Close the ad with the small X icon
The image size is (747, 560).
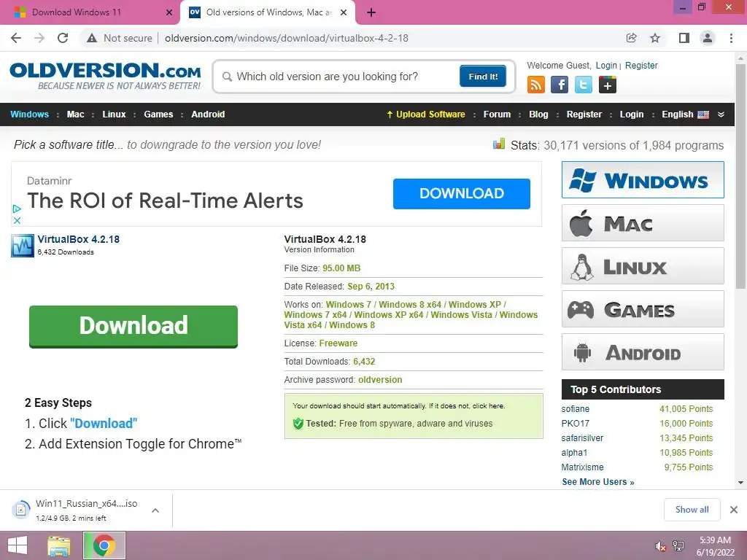[17, 220]
